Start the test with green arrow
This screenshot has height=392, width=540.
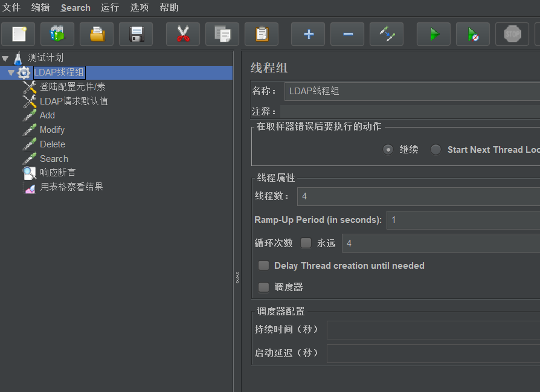(434, 34)
